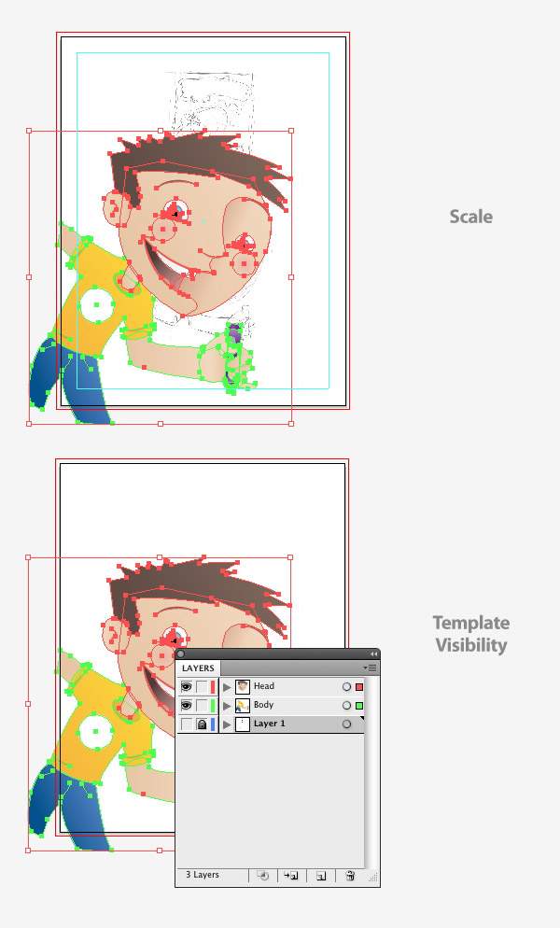
Task: Collapse the Layers panel with double arrows
Action: tap(373, 654)
